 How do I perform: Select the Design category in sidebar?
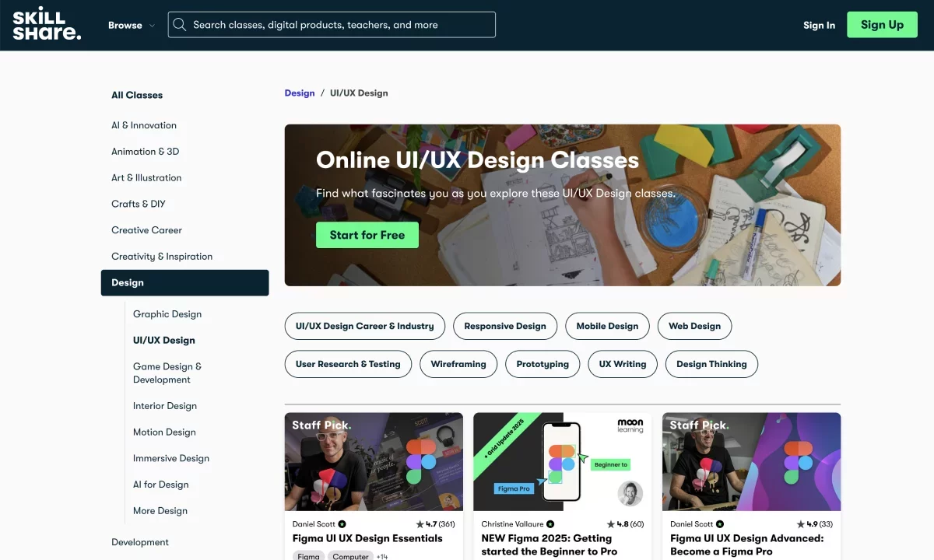coord(184,282)
